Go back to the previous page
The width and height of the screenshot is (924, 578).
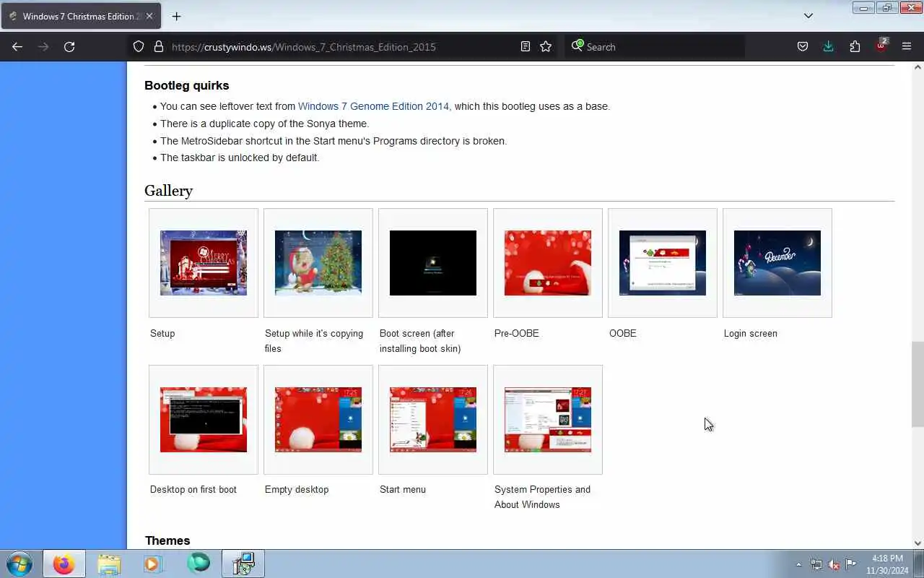pos(17,46)
